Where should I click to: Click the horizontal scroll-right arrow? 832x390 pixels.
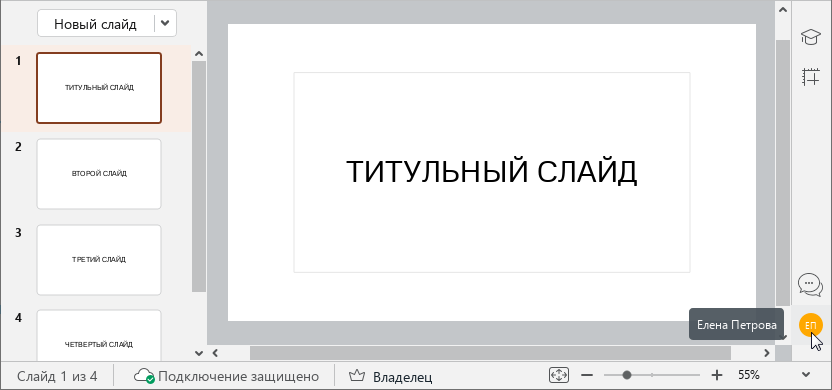click(x=766, y=352)
